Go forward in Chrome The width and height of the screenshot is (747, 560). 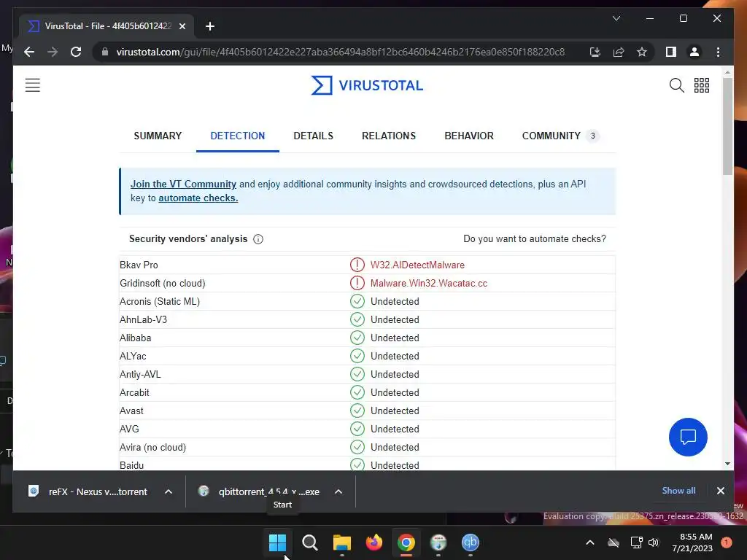[53, 52]
